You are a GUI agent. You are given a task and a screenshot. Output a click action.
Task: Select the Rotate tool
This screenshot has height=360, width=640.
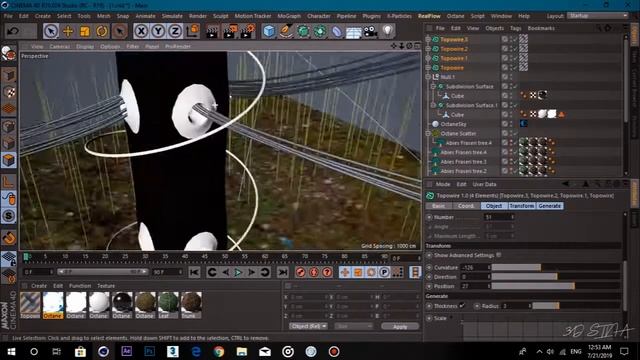click(x=102, y=31)
